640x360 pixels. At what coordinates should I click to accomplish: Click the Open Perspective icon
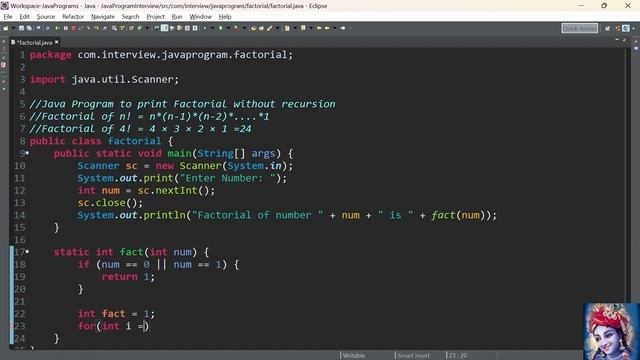pyautogui.click(x=607, y=28)
